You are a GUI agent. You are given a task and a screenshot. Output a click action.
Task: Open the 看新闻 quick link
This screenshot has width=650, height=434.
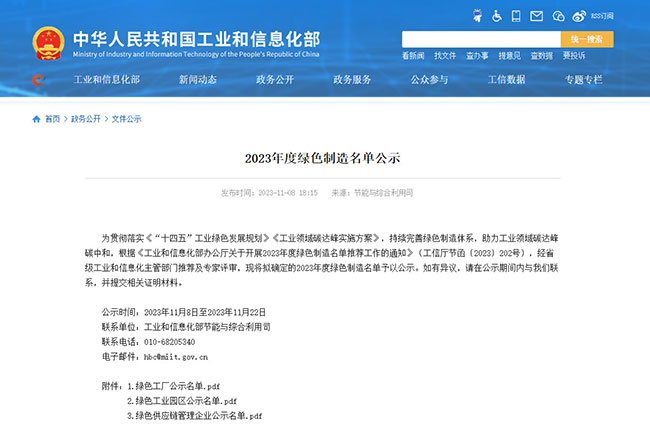tap(413, 56)
